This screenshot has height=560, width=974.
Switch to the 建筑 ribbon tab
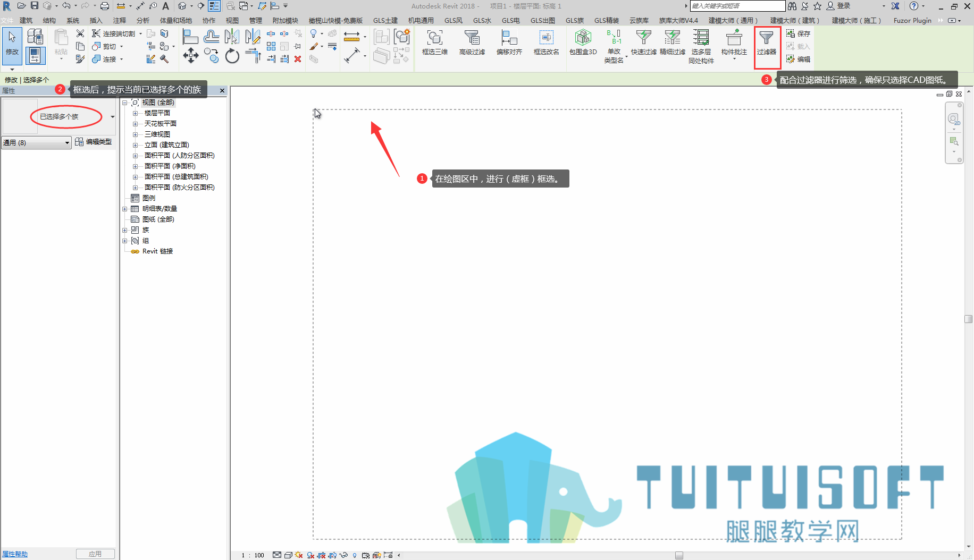pos(26,21)
